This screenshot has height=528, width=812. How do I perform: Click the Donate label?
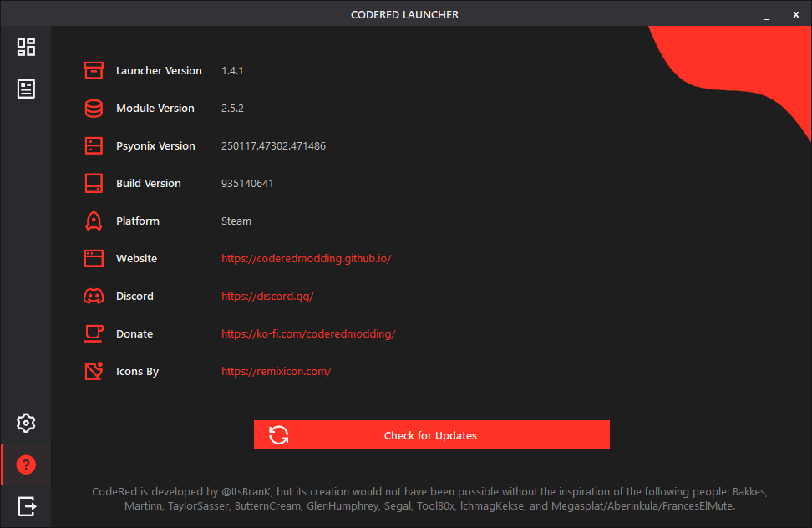[134, 334]
